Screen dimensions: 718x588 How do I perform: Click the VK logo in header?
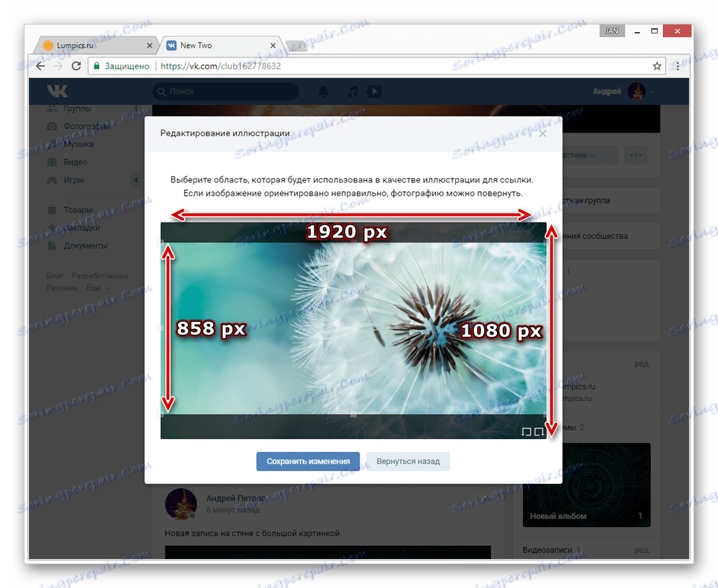coord(57,91)
